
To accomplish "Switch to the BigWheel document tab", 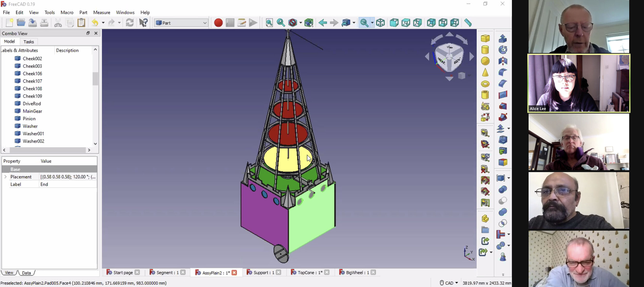I will (357, 273).
